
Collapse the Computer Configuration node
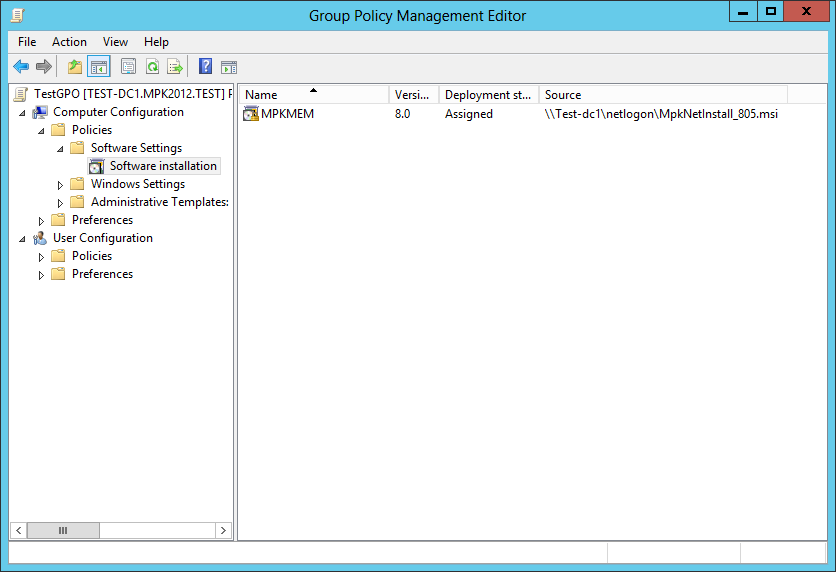(x=22, y=113)
